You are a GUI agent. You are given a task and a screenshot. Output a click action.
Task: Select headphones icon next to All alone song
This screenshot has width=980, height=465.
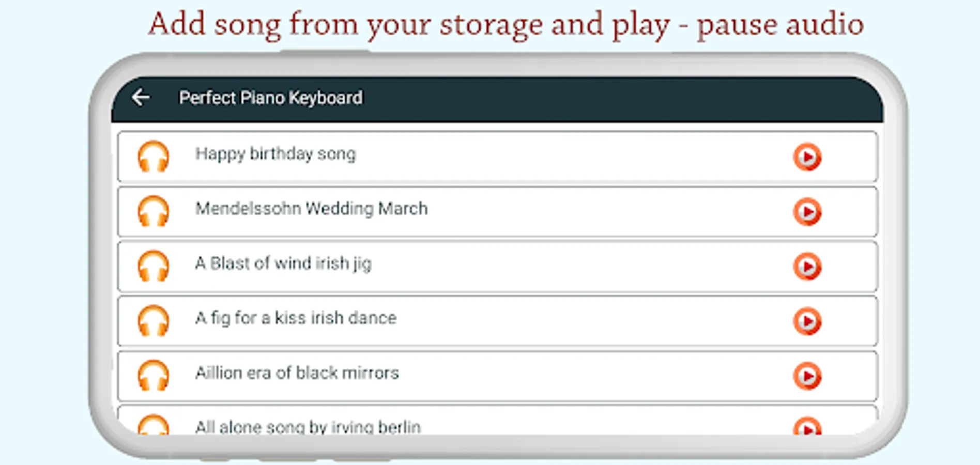pos(153,425)
